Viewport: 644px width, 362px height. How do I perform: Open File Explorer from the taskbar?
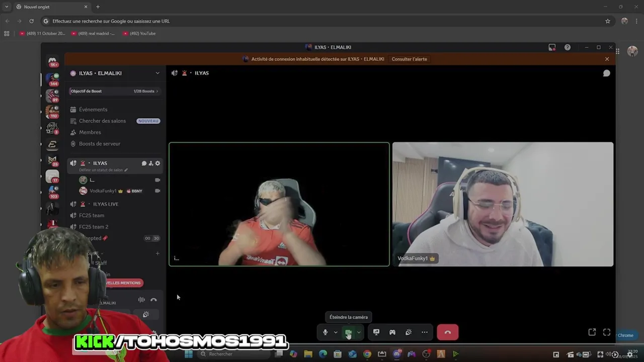click(x=308, y=354)
